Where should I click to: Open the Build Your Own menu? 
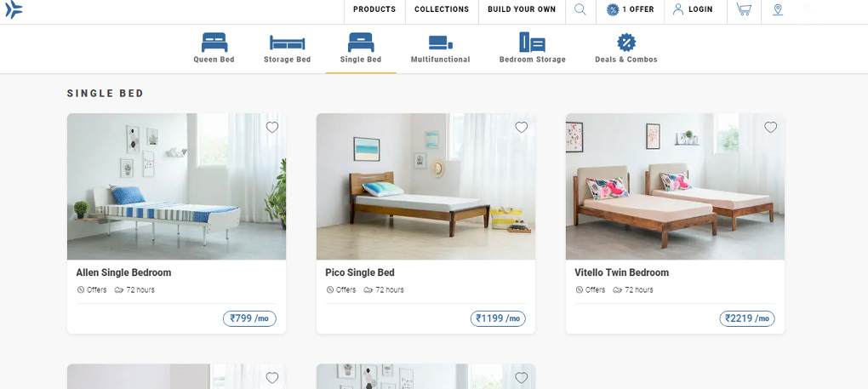[522, 9]
